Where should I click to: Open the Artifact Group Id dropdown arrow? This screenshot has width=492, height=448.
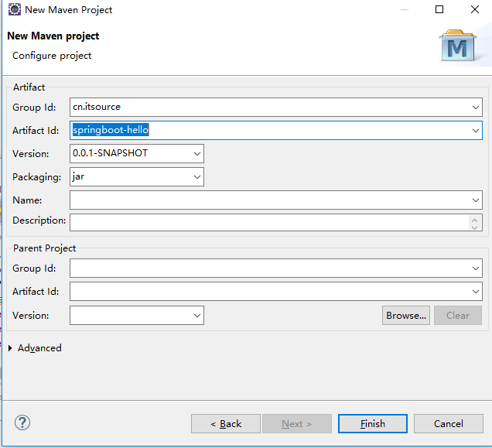476,108
